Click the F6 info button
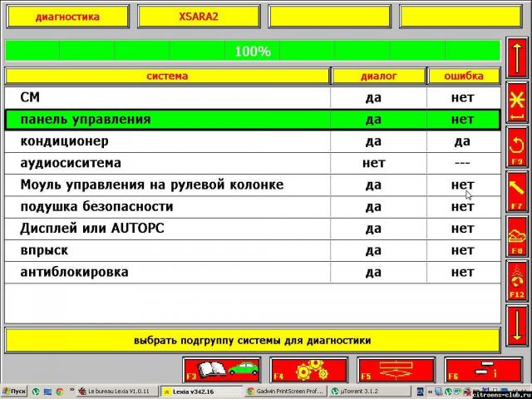The image size is (532, 399). click(x=484, y=371)
